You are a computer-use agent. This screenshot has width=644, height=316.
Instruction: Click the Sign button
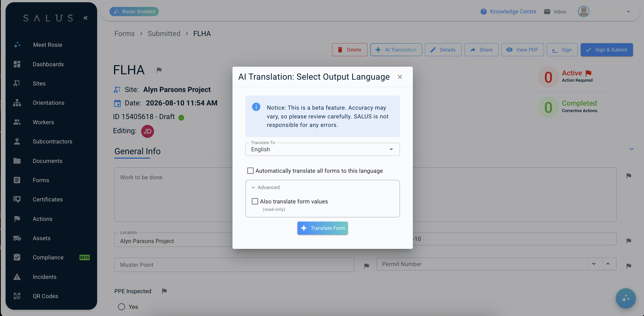(562, 50)
